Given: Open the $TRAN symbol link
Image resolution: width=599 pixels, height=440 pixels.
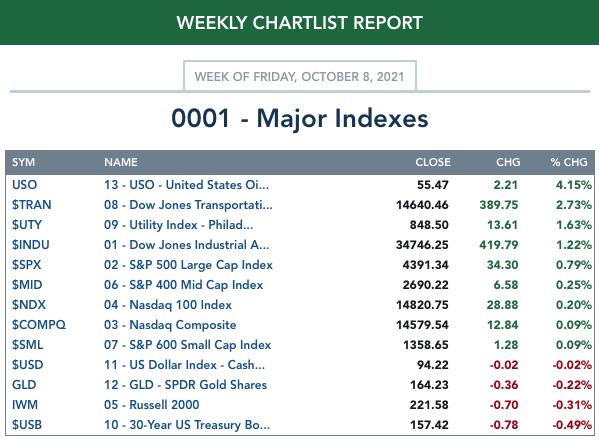Looking at the screenshot, I should (31, 205).
